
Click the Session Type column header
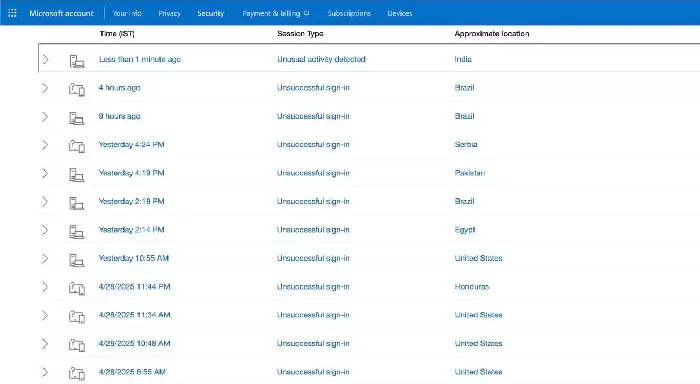click(x=300, y=33)
